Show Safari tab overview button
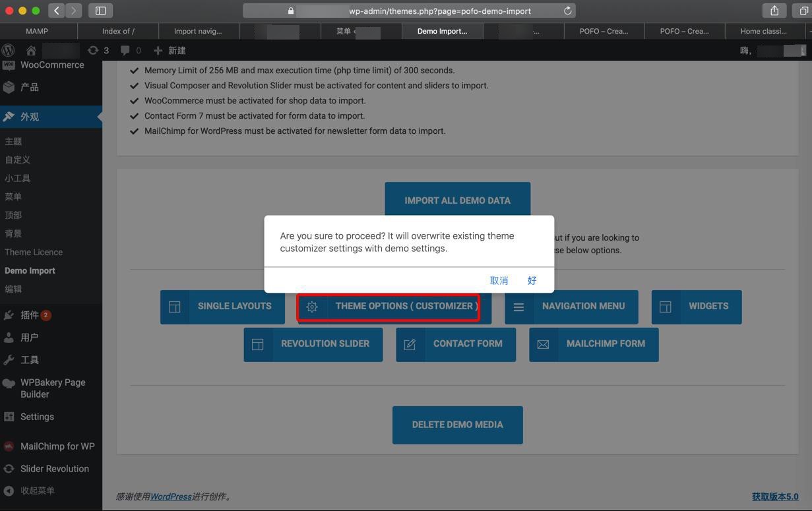 [x=803, y=11]
